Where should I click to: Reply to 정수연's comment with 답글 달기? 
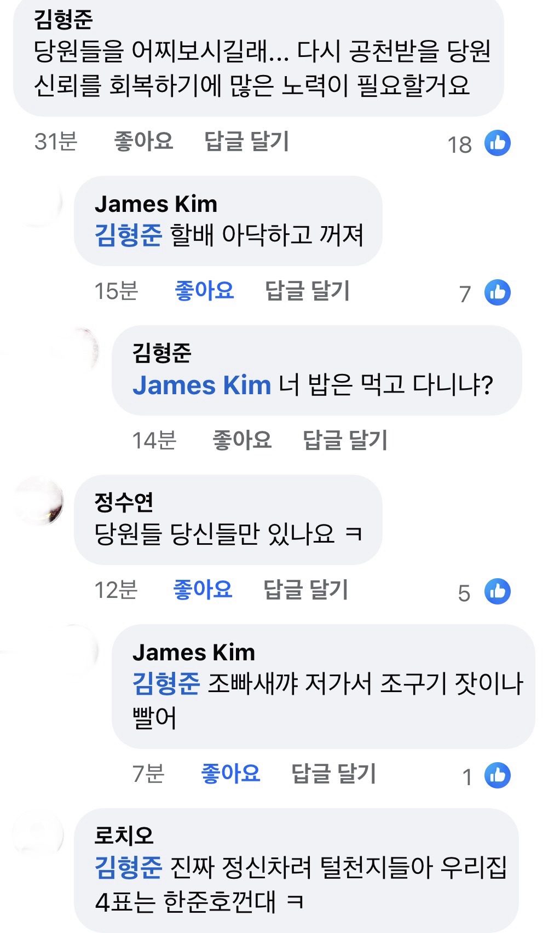tap(305, 590)
